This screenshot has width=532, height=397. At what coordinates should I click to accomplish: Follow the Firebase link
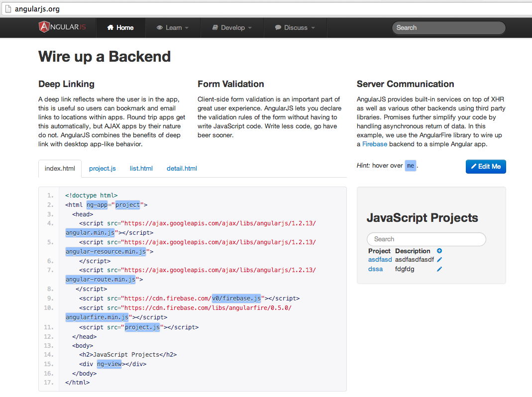(375, 144)
